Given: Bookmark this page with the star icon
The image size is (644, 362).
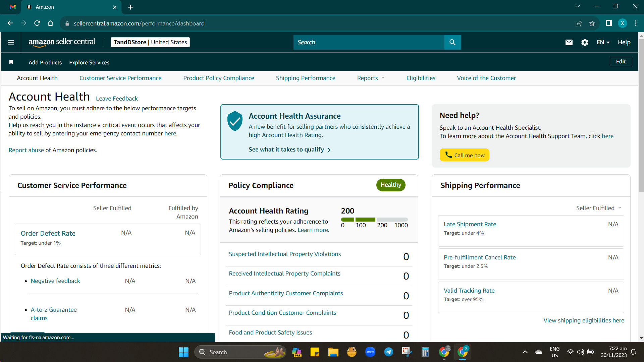Looking at the screenshot, I should point(592,23).
